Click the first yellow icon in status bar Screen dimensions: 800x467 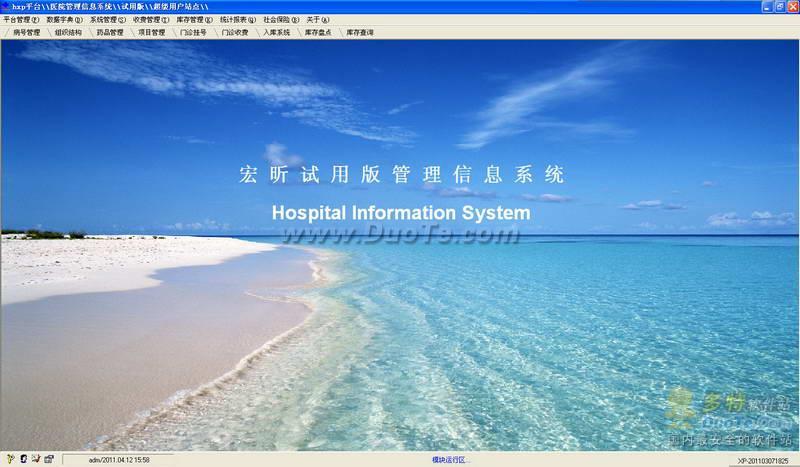(x=10, y=459)
